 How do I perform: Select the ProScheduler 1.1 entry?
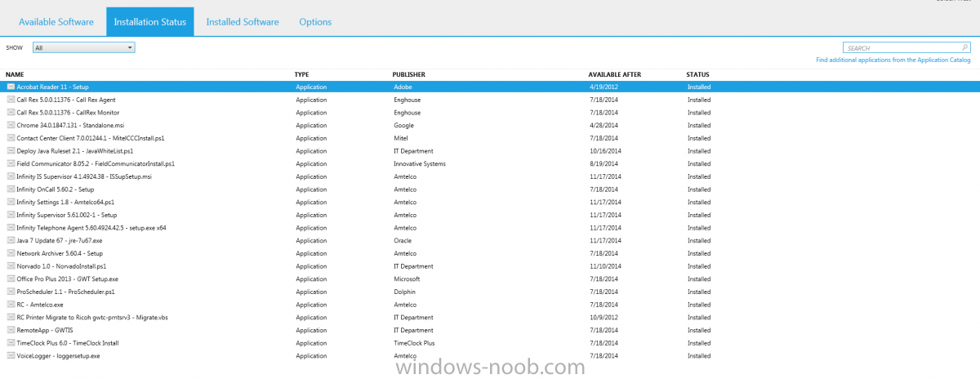tap(65, 292)
